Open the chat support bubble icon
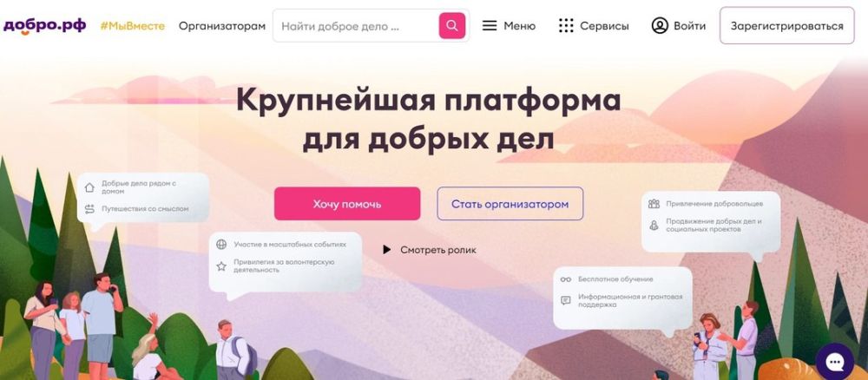This screenshot has width=868, height=380. tap(834, 362)
